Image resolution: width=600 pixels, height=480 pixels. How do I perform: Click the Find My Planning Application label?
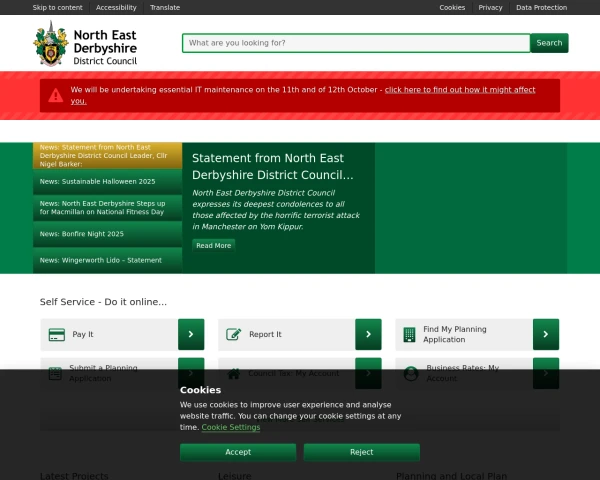click(455, 334)
